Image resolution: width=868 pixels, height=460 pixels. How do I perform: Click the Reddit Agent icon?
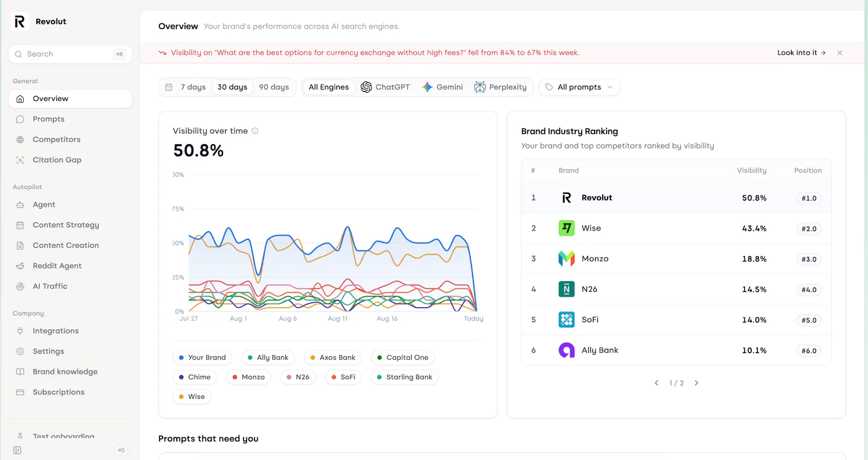click(x=20, y=266)
